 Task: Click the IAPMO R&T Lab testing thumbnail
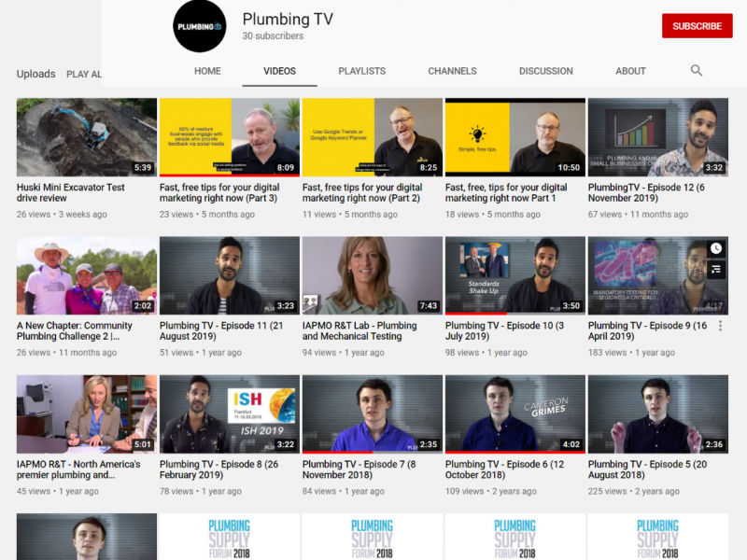point(373,275)
